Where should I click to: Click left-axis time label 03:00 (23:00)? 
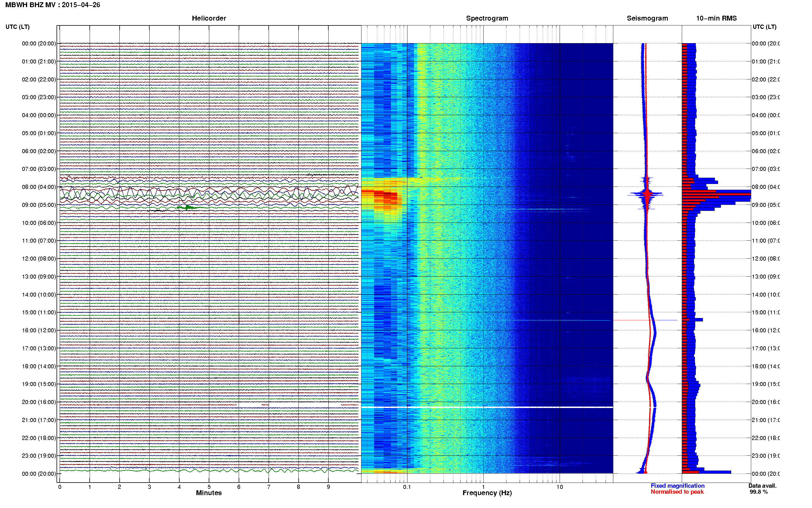(39, 97)
